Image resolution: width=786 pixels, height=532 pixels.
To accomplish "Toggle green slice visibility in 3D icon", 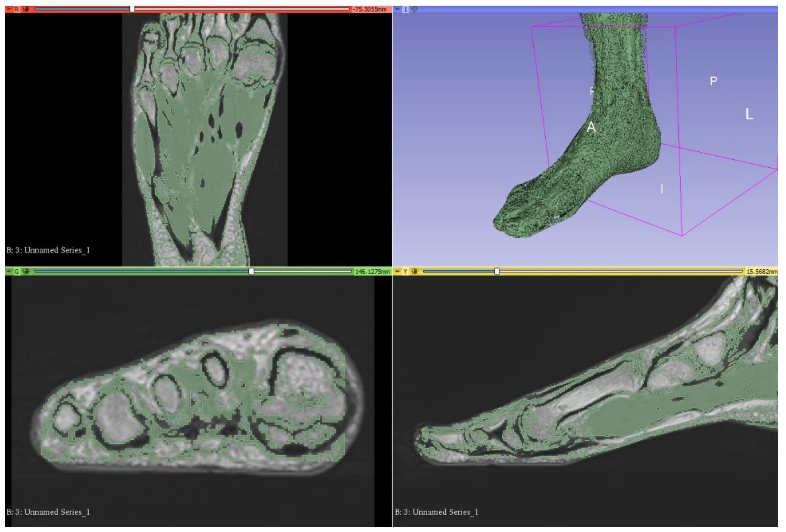I will pos(26,271).
